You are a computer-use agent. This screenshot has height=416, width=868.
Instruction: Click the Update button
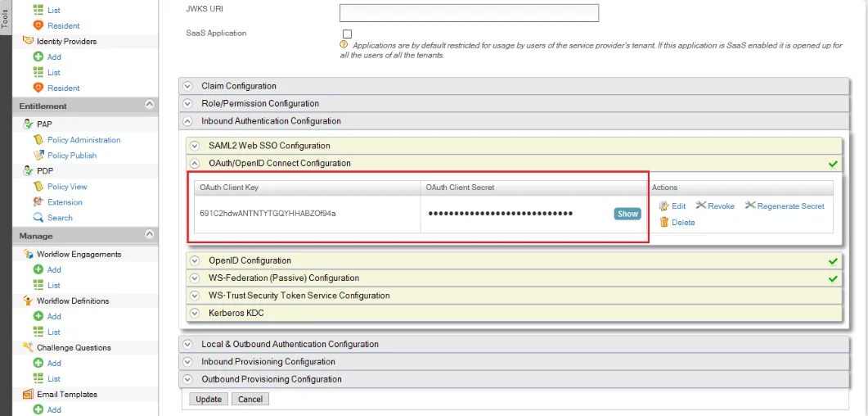coord(209,400)
